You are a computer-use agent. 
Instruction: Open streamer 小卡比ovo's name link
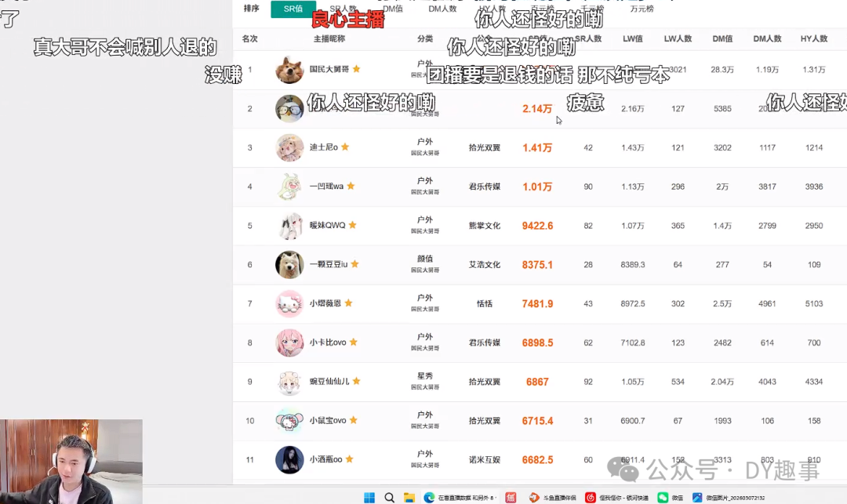point(328,342)
